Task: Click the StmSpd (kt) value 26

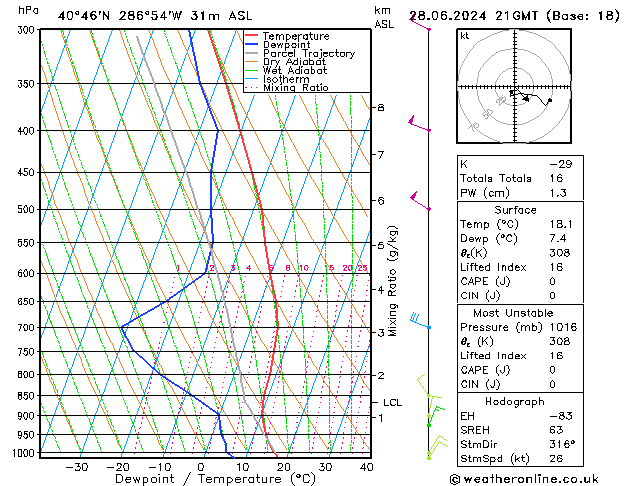Action: (x=556, y=458)
